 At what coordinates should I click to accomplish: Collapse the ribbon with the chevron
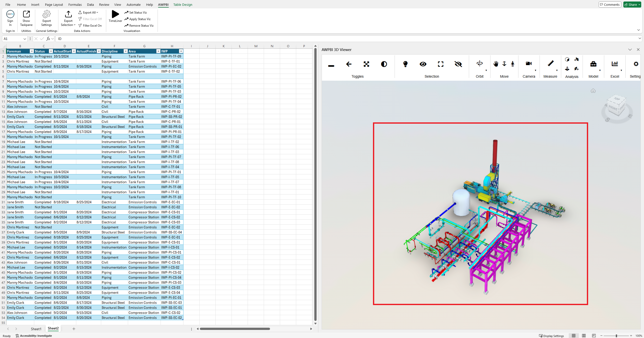(638, 30)
